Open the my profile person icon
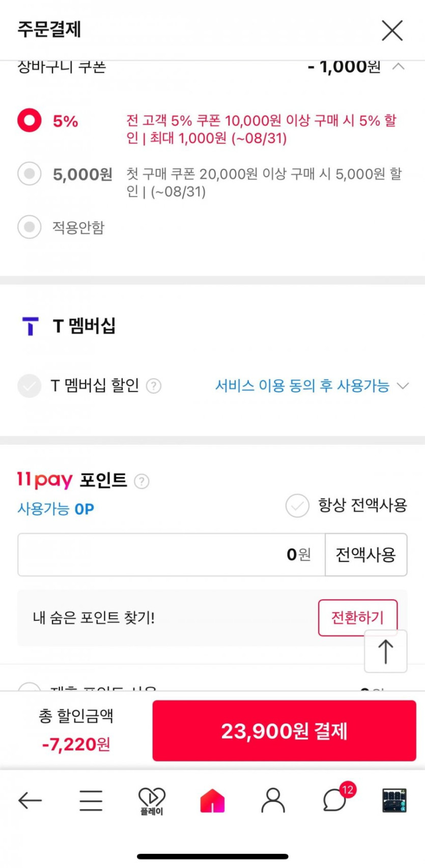The height and width of the screenshot is (868, 425). [x=273, y=800]
